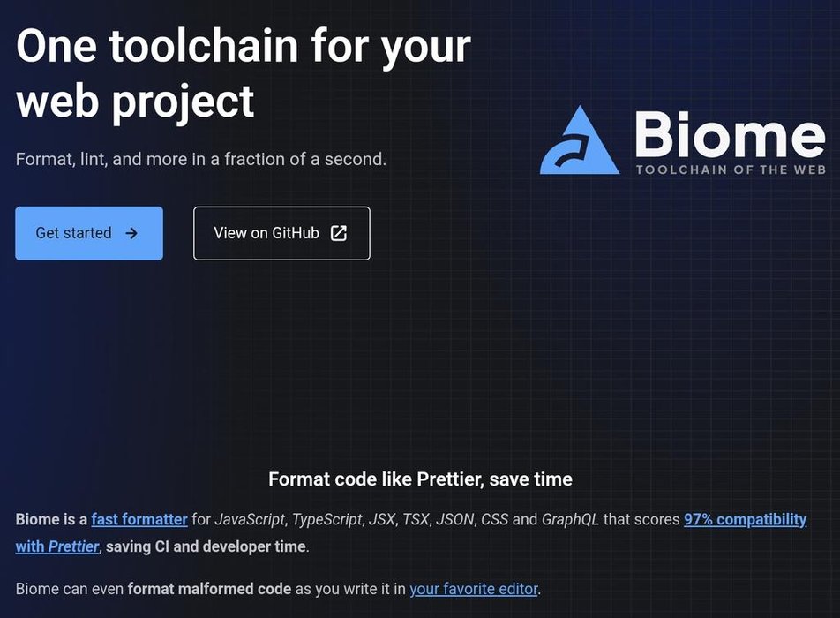840x618 pixels.
Task: Click the blue Biome triangle logo
Action: [579, 141]
